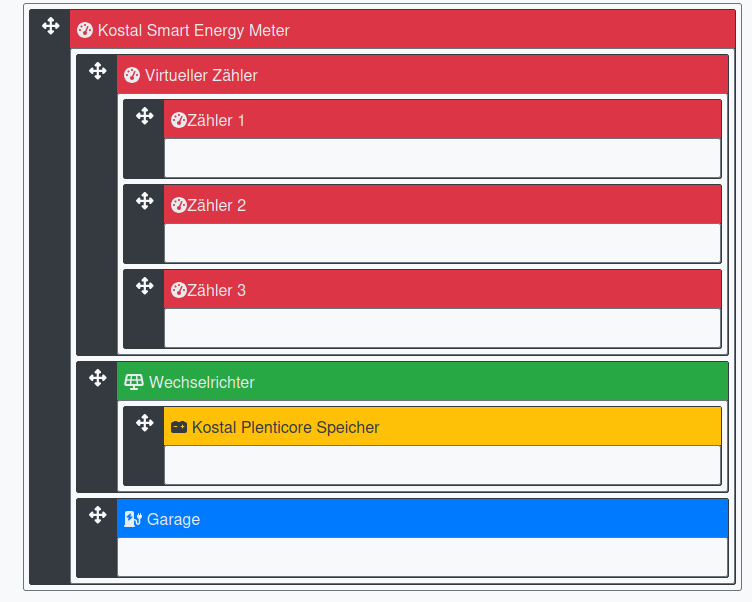
Task: Click the gauge icon next to Zähler 3
Action: tap(179, 290)
